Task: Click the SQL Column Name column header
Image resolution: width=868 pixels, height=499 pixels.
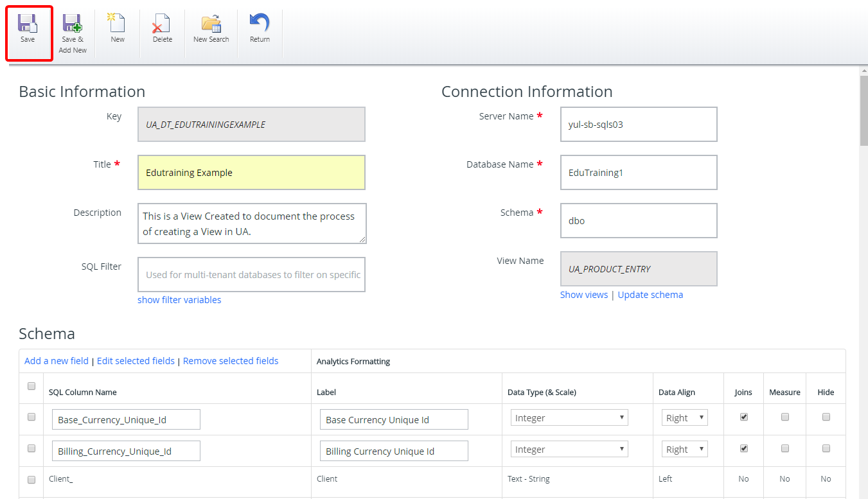Action: click(83, 392)
